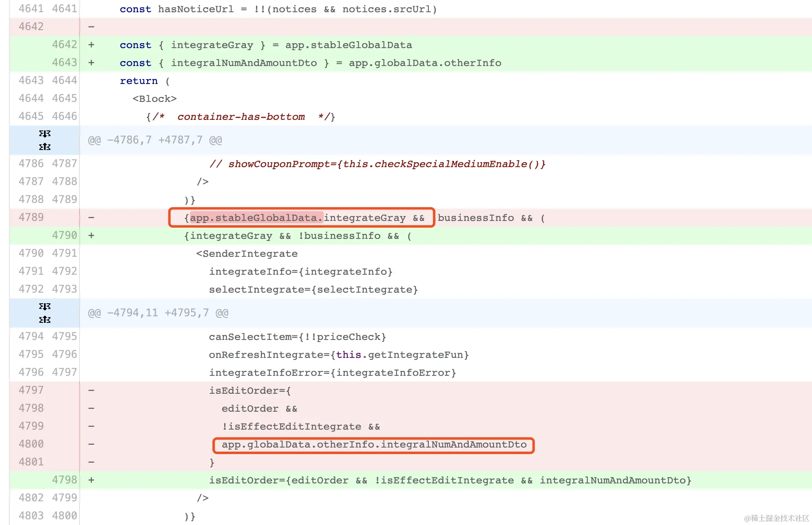Click the minus marker on deleted line 4797
The height and width of the screenshot is (525, 812).
pyautogui.click(x=91, y=390)
